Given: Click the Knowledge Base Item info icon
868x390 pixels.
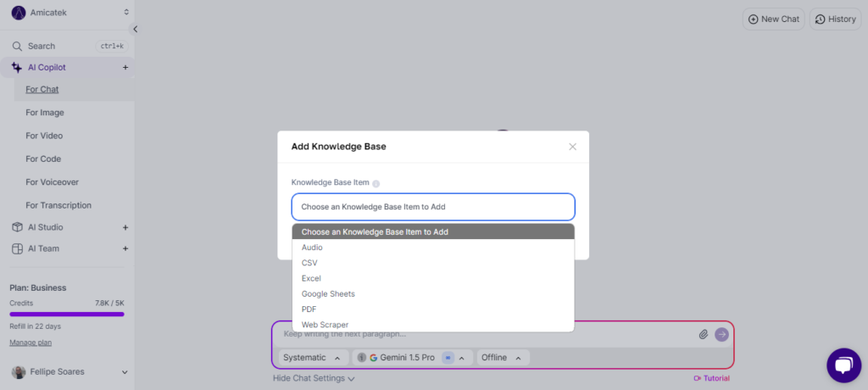Looking at the screenshot, I should point(376,183).
